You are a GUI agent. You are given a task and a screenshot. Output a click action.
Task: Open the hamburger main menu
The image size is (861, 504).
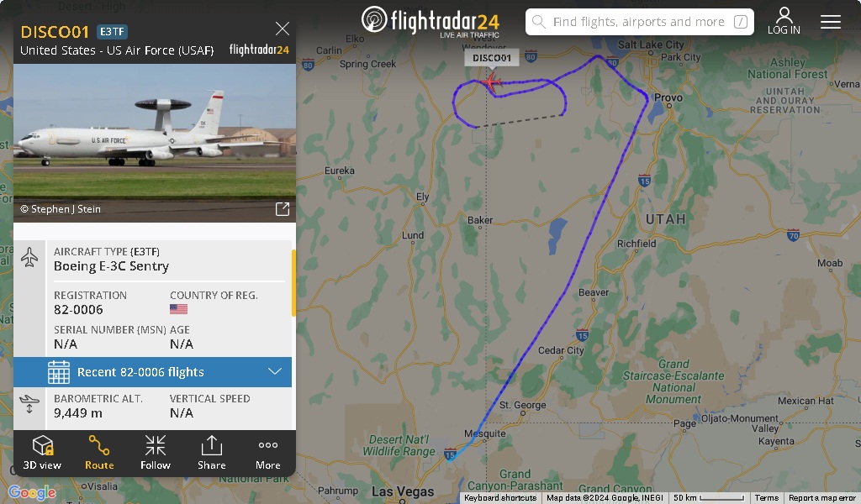pos(830,21)
